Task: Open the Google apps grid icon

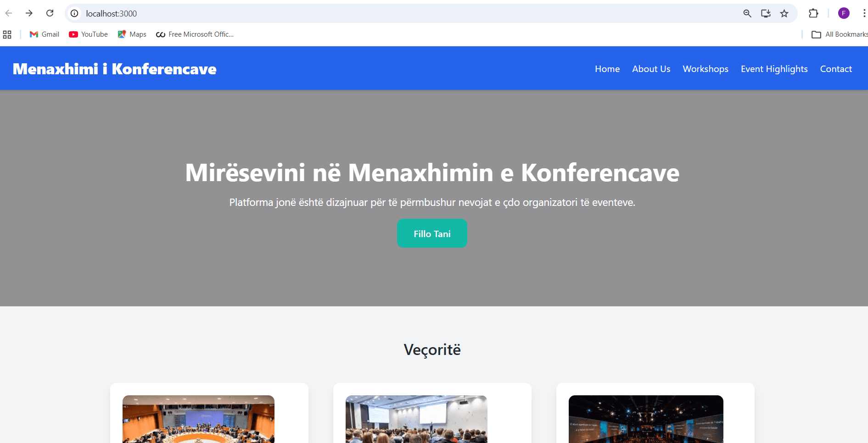Action: [x=7, y=34]
